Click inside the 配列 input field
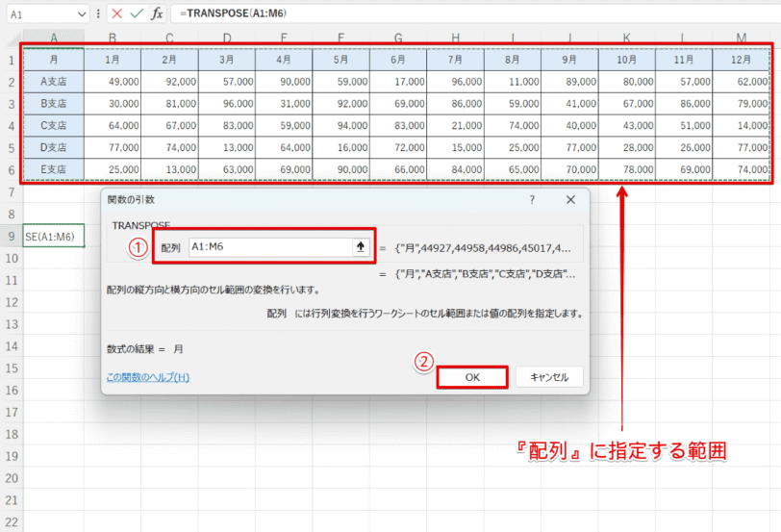 click(x=271, y=246)
